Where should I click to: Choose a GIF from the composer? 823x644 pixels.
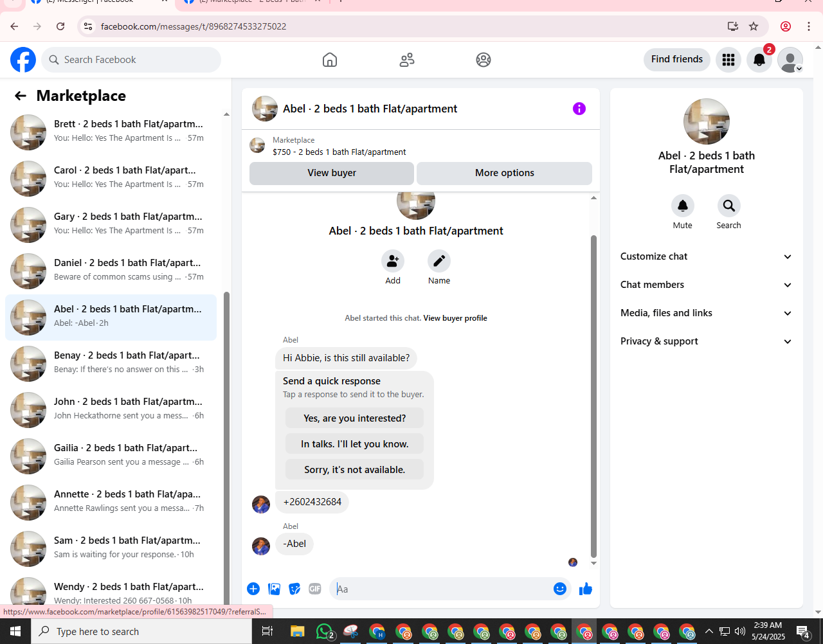pos(315,589)
